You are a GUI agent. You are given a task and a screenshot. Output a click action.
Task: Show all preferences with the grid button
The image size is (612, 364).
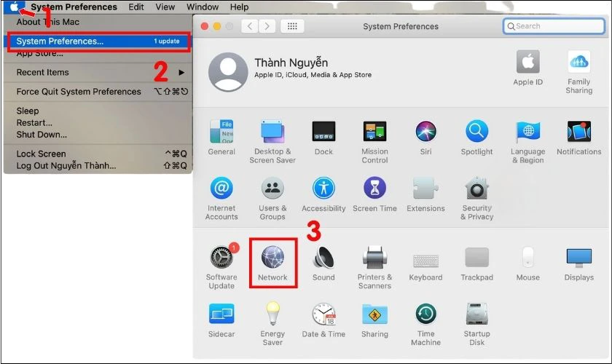pos(292,26)
